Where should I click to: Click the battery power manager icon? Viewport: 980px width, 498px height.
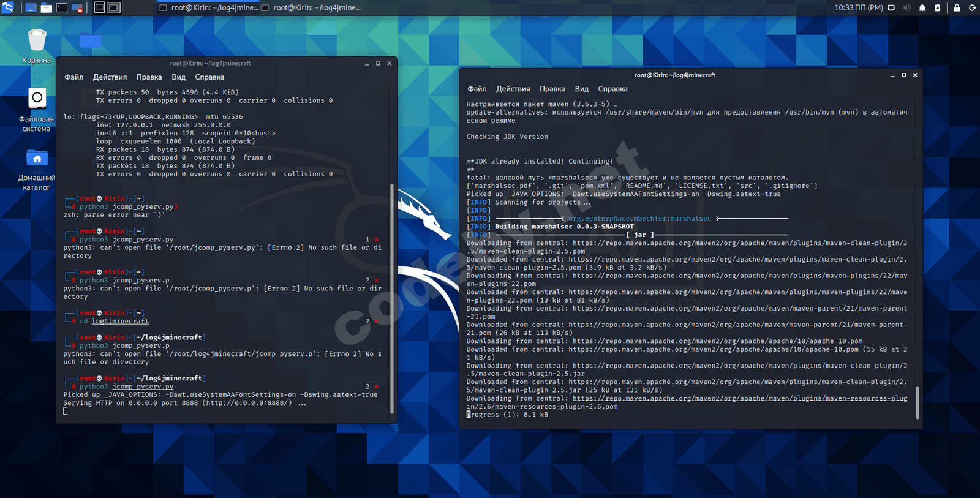[937, 7]
